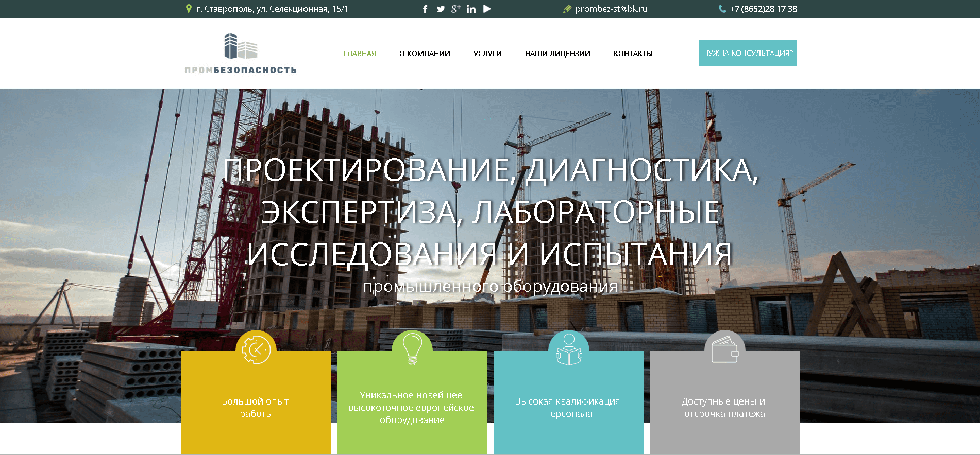Screen dimensions: 980x455
Task: Select the Большой опыт работы card
Action: point(256,402)
